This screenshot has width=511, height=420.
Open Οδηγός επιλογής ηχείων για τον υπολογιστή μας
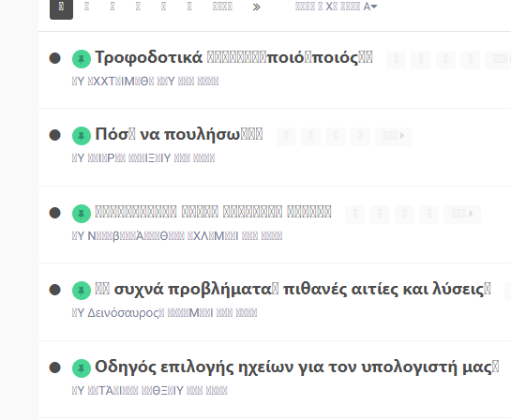pyautogui.click(x=297, y=367)
